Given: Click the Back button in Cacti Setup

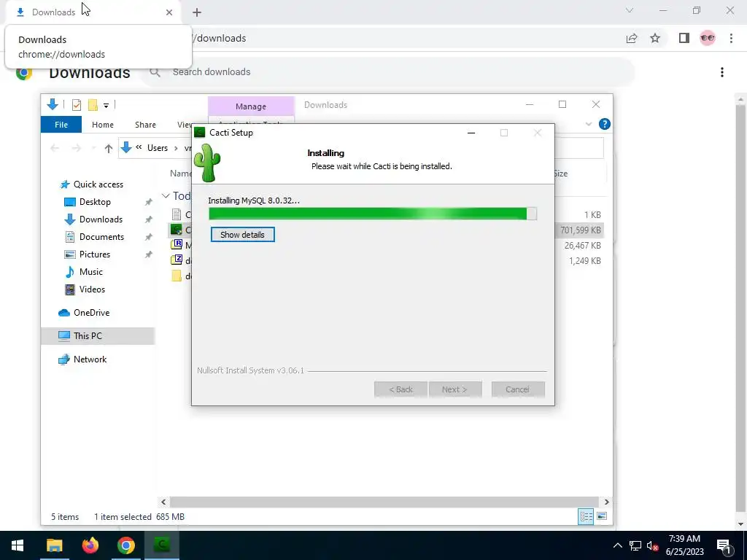Looking at the screenshot, I should (x=400, y=389).
